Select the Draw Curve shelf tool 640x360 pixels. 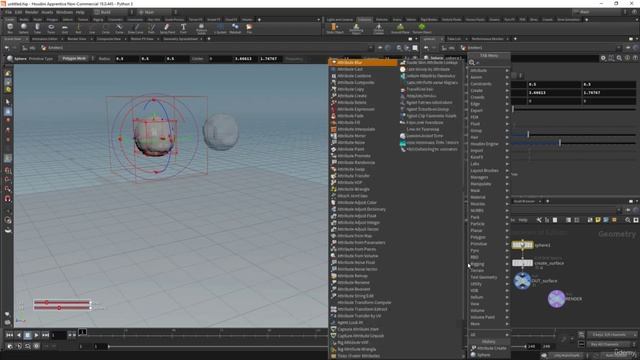point(136,28)
